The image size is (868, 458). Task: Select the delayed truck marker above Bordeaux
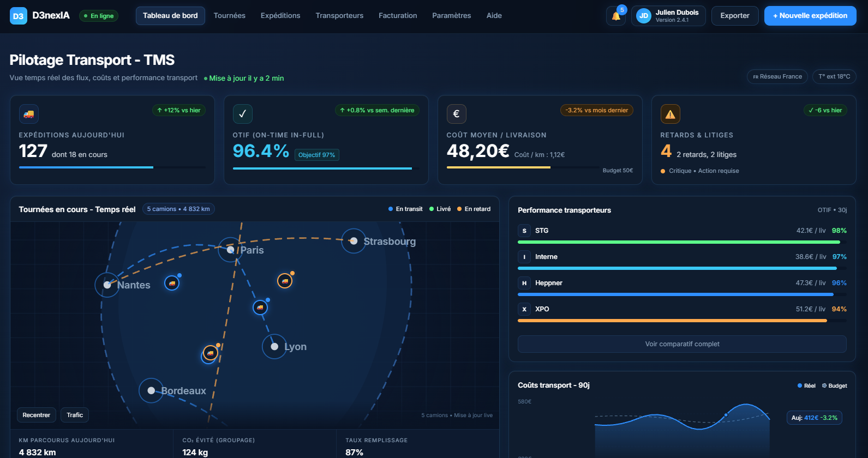(210, 353)
